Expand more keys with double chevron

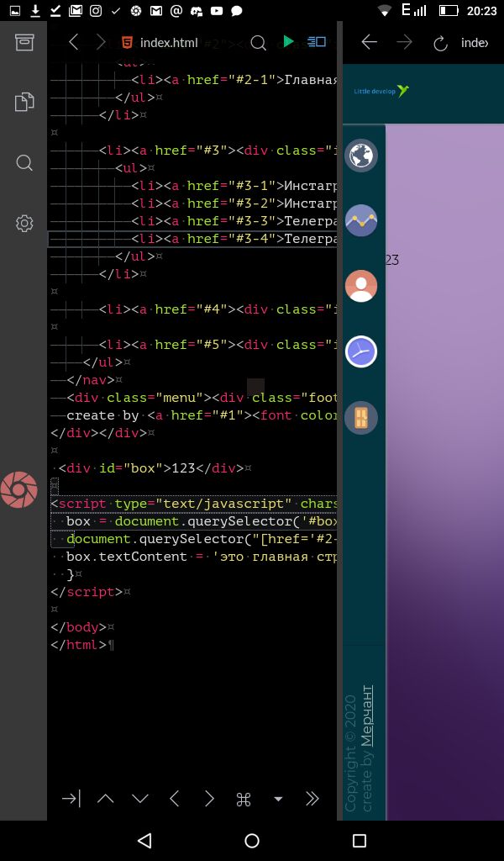[x=312, y=799]
